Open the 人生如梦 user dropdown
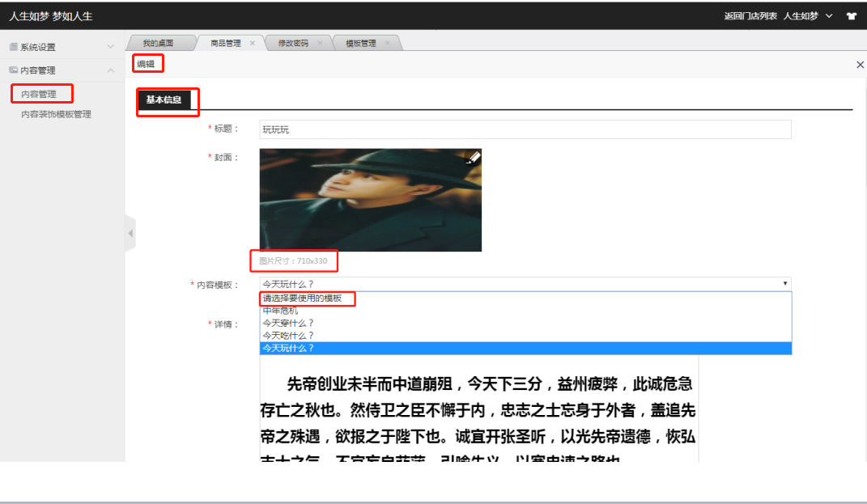The image size is (867, 504). pyautogui.click(x=807, y=15)
